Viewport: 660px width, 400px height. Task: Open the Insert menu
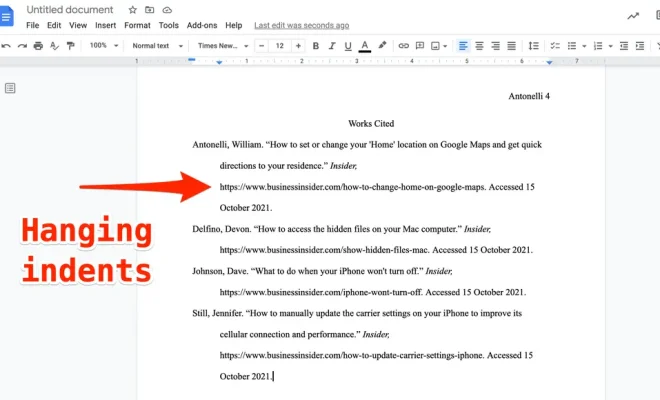coord(105,25)
